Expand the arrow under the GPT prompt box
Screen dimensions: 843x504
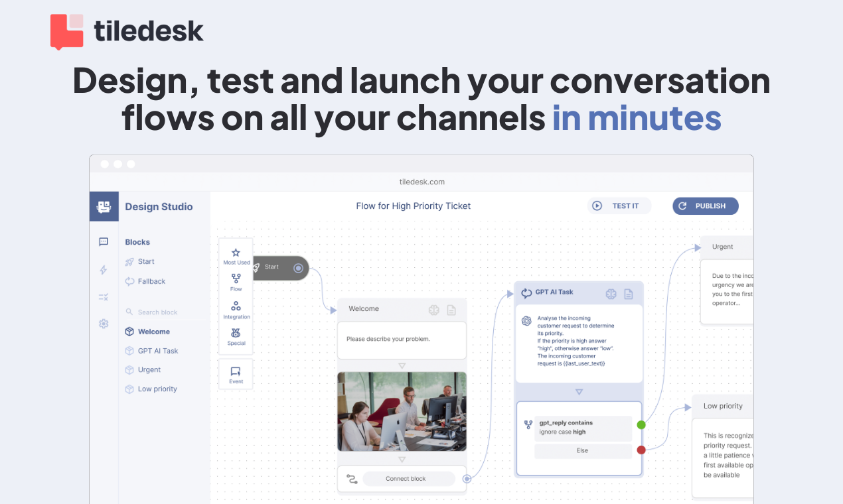coord(579,391)
